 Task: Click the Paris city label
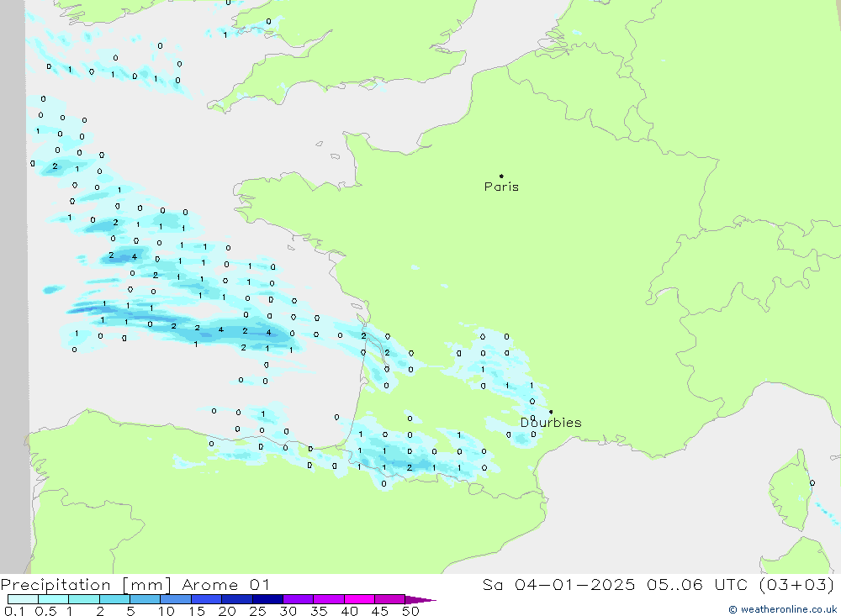(x=501, y=187)
